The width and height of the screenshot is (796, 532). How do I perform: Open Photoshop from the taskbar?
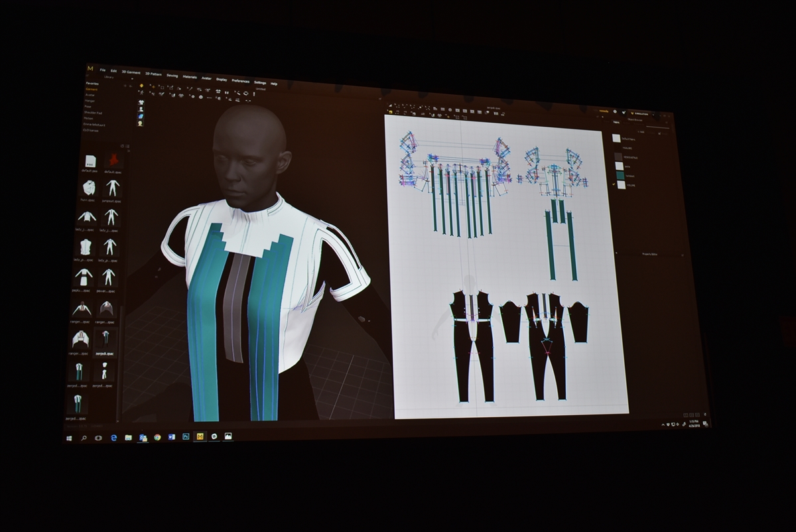click(x=186, y=436)
